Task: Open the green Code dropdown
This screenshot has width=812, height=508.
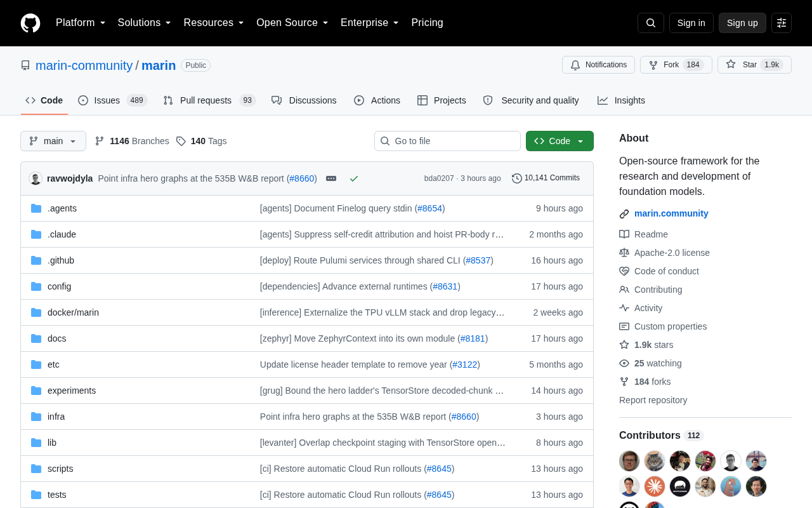Action: point(560,141)
